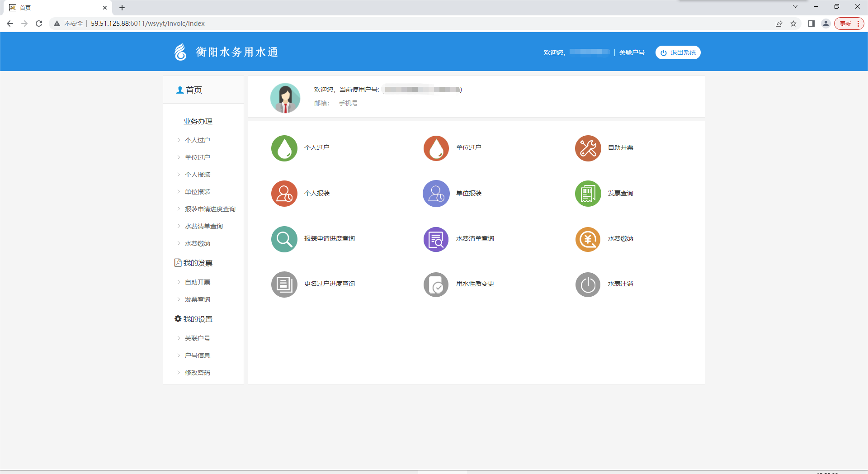Open the teal 报装申请进度查询 magnifier icon
Screen dimensions: 868x474
[284, 239]
